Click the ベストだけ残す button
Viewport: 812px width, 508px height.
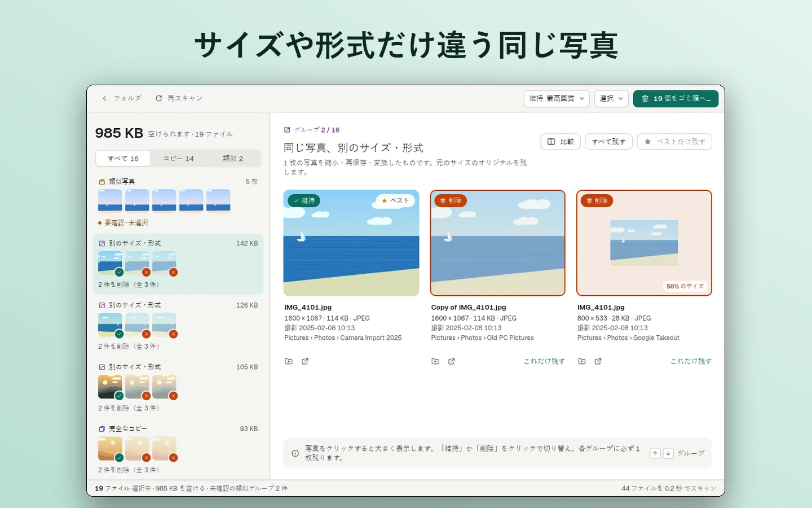click(674, 142)
